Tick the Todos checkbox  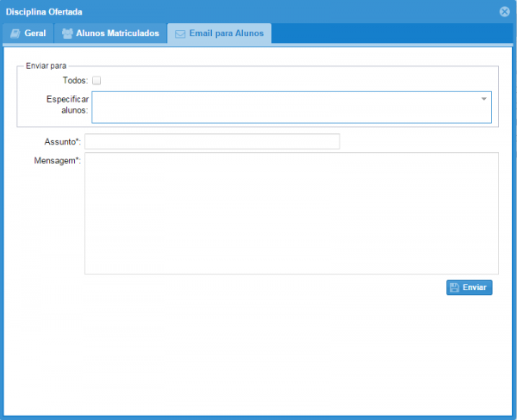[x=97, y=80]
